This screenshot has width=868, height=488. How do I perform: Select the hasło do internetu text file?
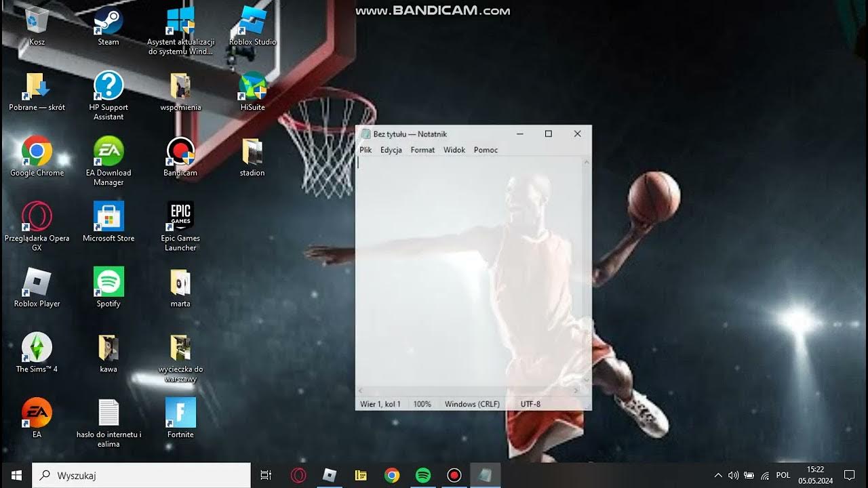click(108, 423)
